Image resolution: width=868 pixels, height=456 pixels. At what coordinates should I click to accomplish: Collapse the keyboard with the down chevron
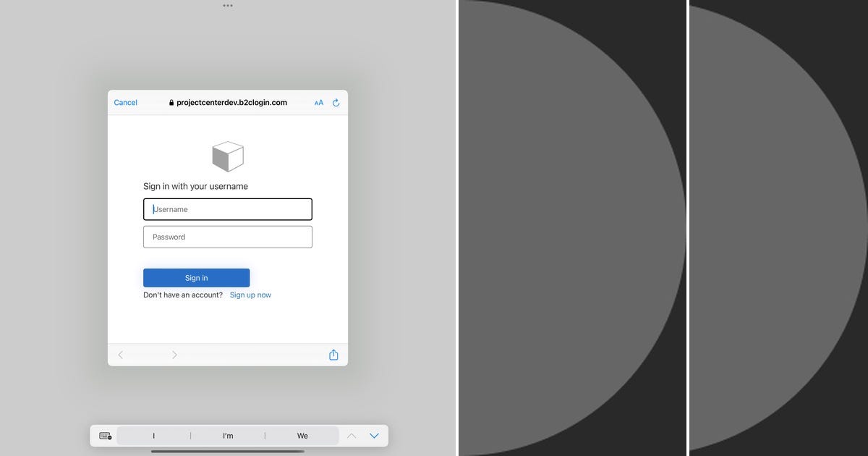374,436
